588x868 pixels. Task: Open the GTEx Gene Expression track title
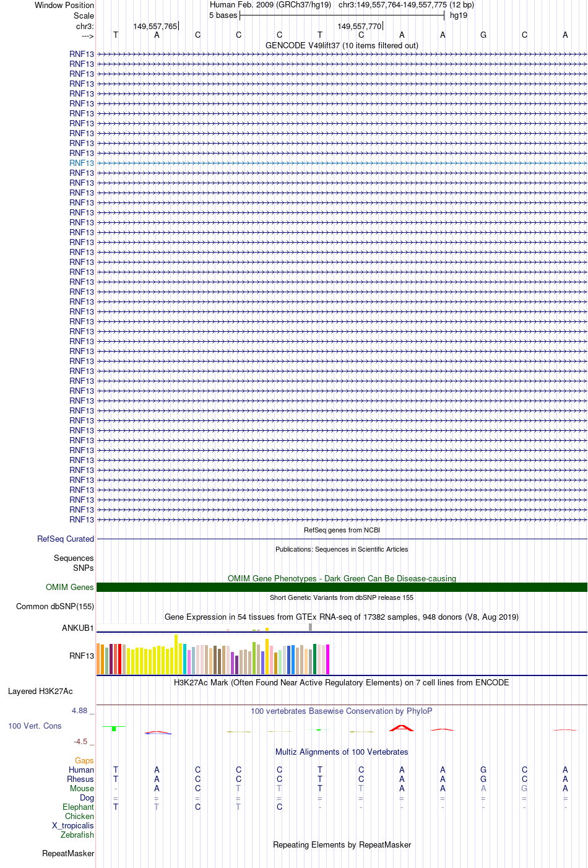tap(342, 617)
